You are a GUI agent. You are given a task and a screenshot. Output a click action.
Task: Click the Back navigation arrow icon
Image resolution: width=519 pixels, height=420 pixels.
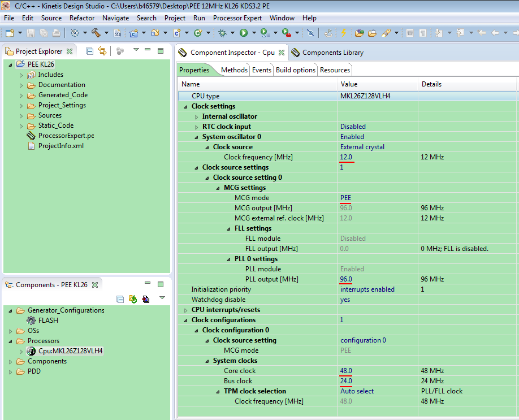[495, 33]
